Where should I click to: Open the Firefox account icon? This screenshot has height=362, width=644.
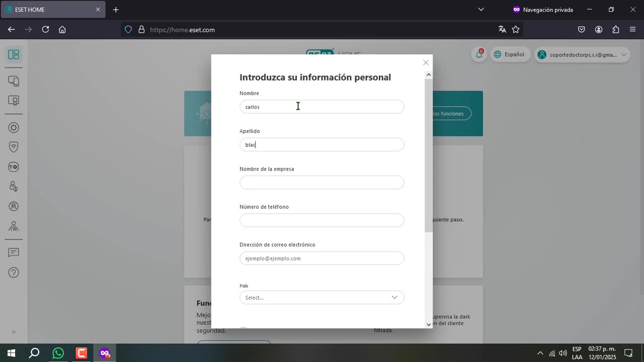coord(599,30)
